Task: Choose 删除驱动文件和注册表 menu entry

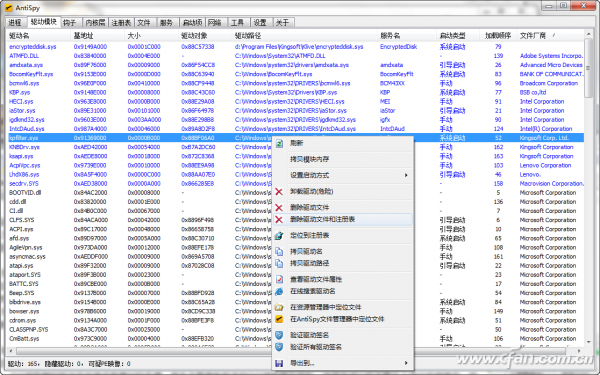Action: [x=343, y=219]
